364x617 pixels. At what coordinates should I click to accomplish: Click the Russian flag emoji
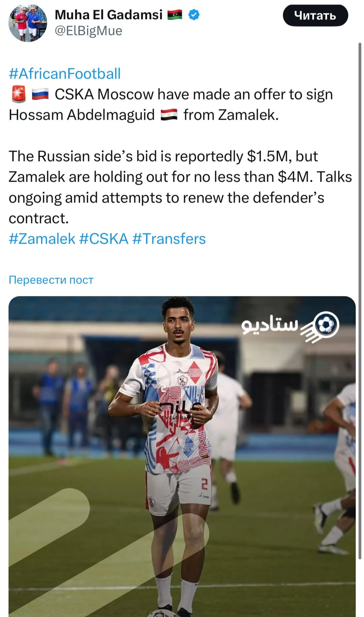(x=40, y=94)
